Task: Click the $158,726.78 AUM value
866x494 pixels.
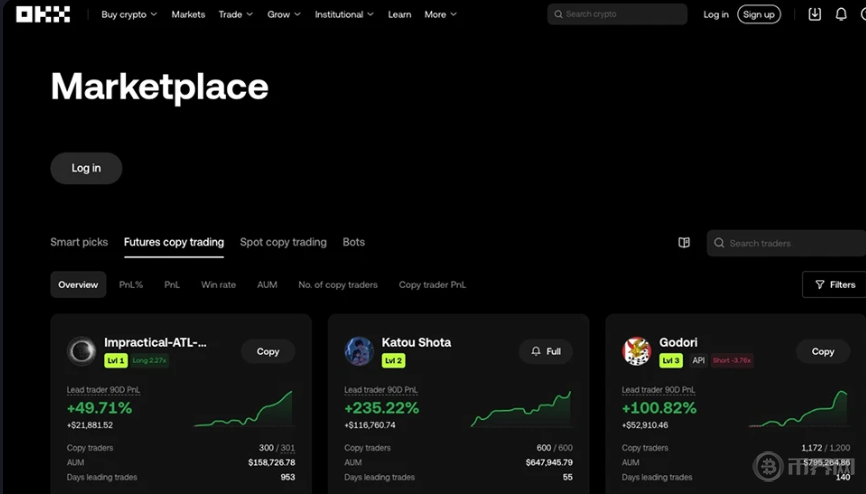Action: coord(272,463)
